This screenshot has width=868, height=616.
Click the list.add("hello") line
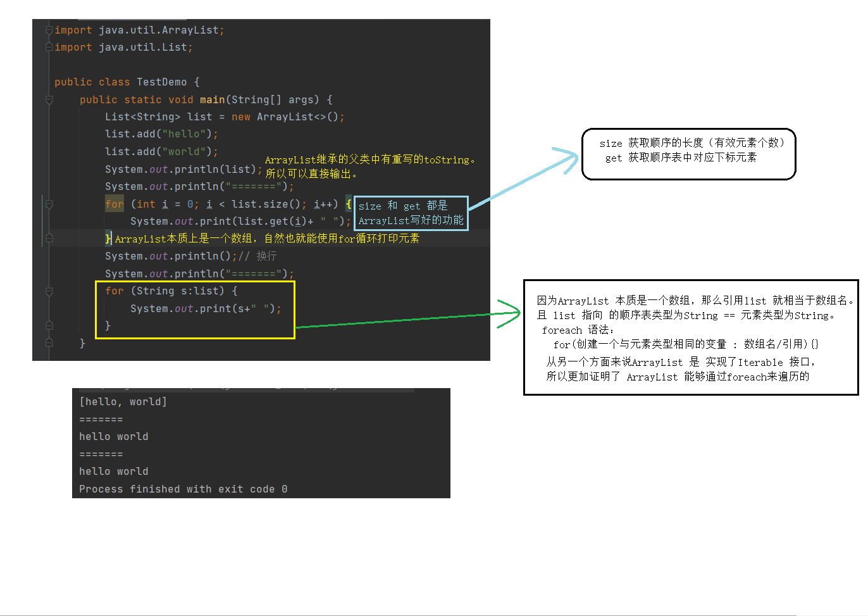coord(161,134)
